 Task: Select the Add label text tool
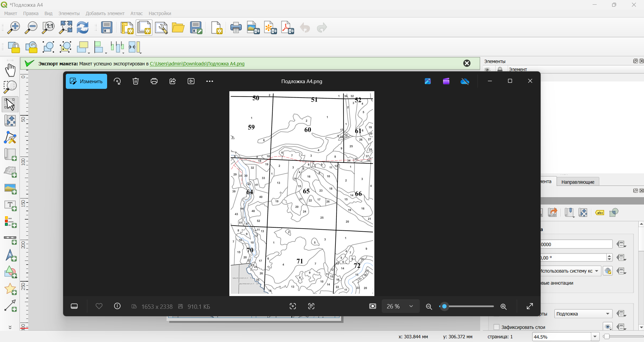[x=10, y=206]
